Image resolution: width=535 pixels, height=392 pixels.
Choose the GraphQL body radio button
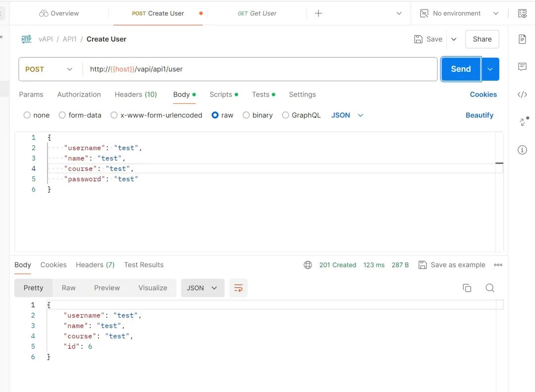pos(285,115)
